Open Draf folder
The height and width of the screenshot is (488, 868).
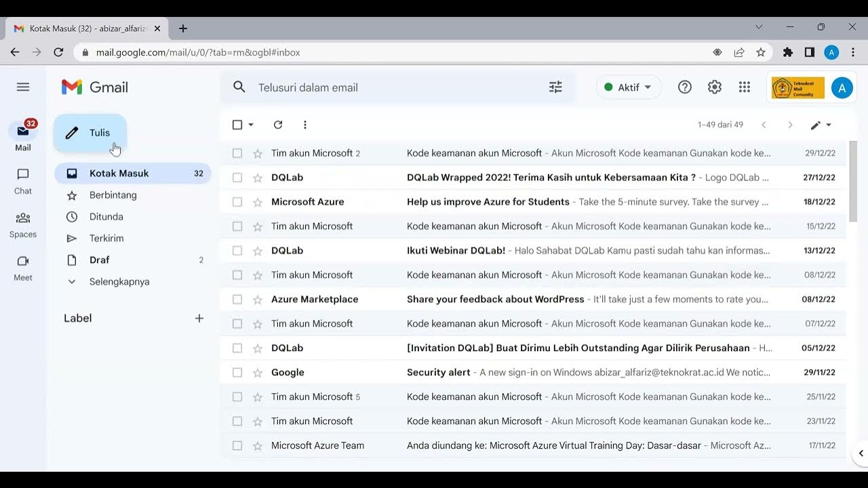click(x=133, y=260)
